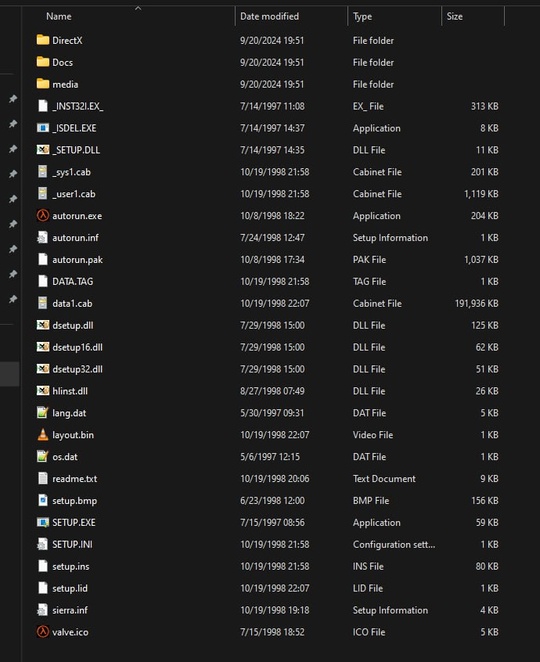The image size is (540, 662).
Task: Click the _ISDEL.EXE application icon
Action: (43, 128)
